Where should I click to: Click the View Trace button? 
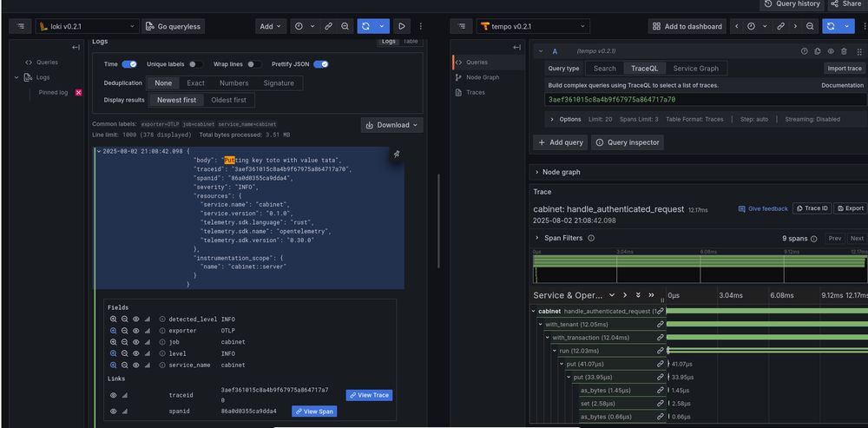[x=369, y=395]
